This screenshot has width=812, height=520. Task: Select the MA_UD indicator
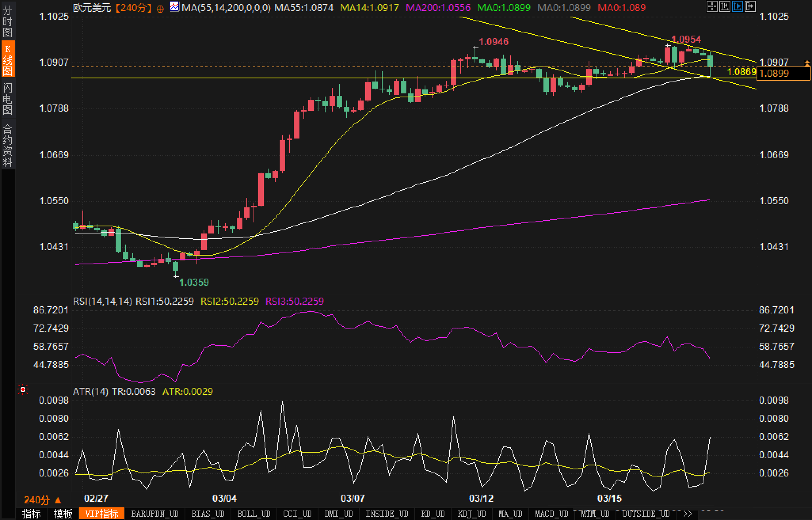pyautogui.click(x=511, y=514)
